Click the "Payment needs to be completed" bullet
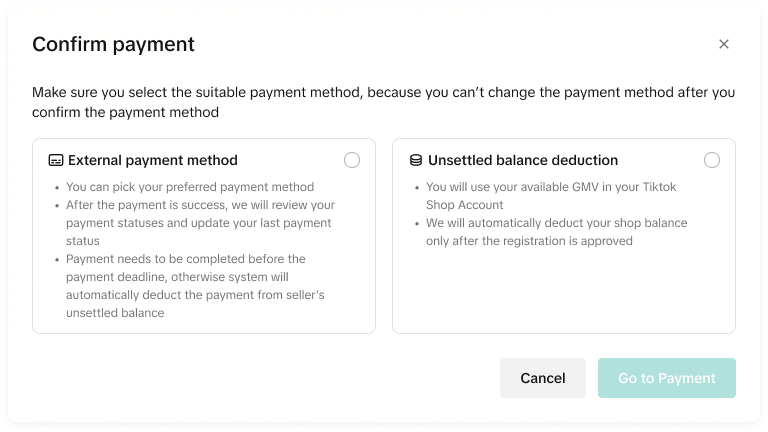The image size is (768, 432). (186, 259)
